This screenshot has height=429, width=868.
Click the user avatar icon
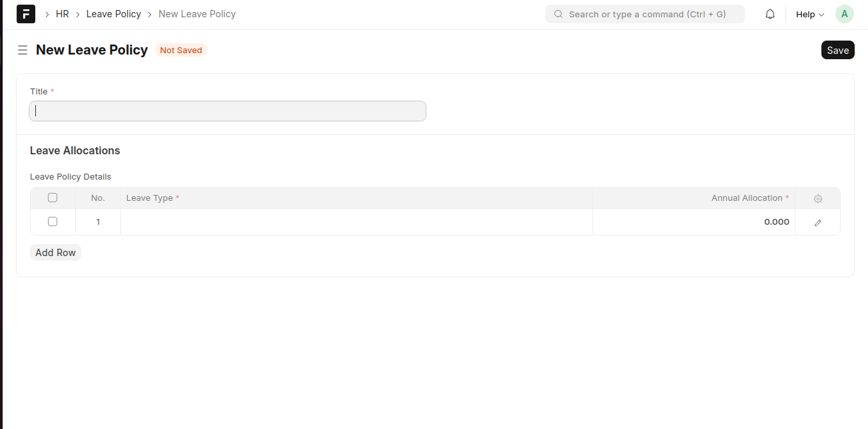point(845,14)
